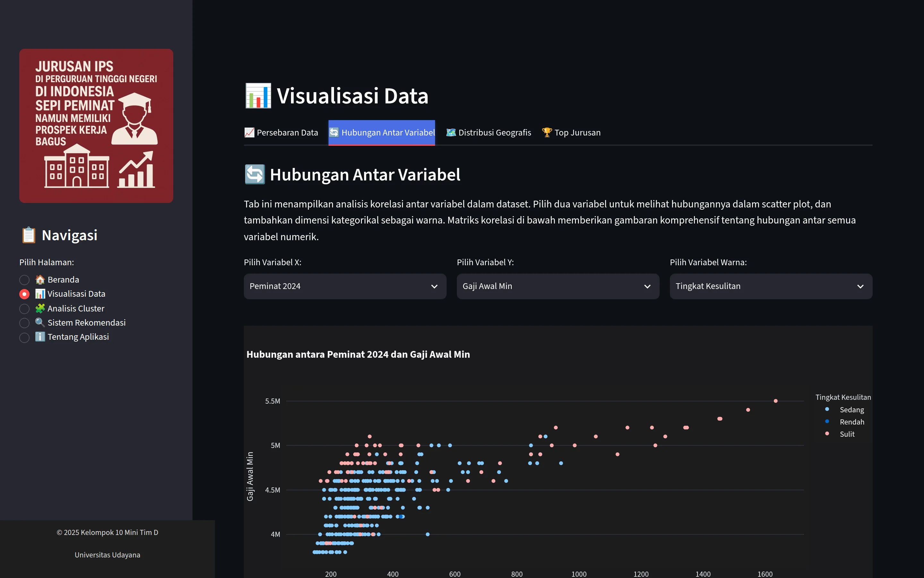Toggle the Rendah legend color marker
The height and width of the screenshot is (578, 924).
(x=827, y=421)
